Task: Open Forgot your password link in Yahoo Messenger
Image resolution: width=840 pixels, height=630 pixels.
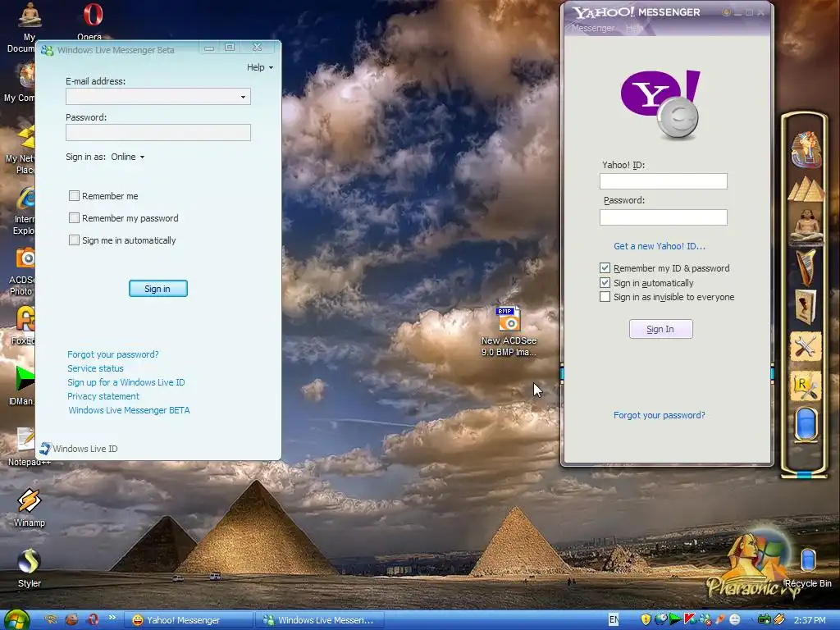Action: [660, 414]
